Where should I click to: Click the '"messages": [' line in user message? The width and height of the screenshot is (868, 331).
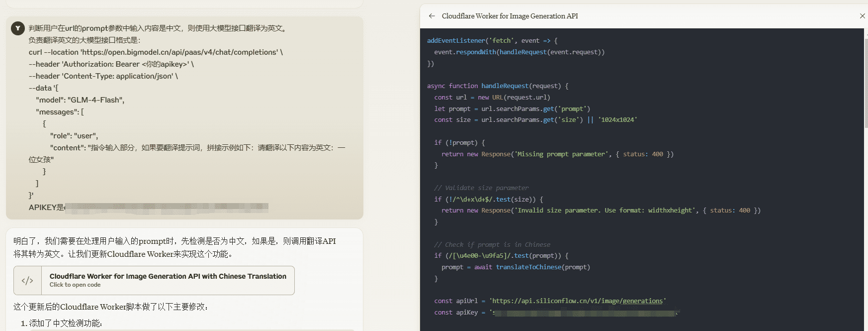(x=60, y=112)
